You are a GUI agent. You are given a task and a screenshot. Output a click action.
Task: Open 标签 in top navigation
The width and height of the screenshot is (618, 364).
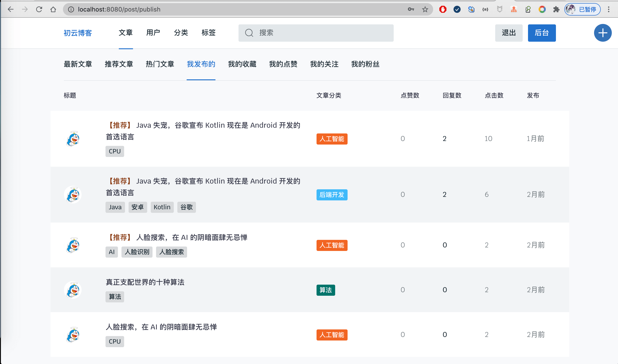tap(208, 33)
